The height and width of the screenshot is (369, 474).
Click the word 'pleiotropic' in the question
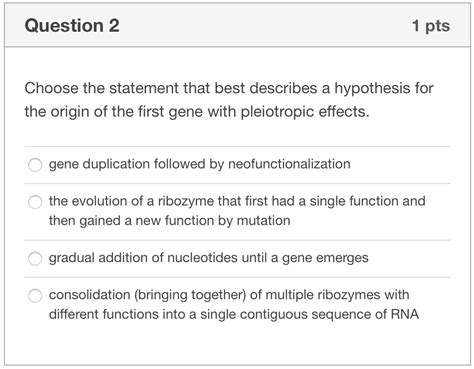(x=278, y=112)
